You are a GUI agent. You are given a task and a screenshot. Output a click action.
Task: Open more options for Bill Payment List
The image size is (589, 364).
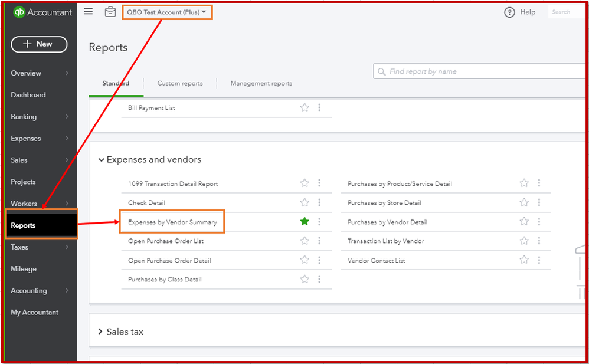[x=319, y=108]
